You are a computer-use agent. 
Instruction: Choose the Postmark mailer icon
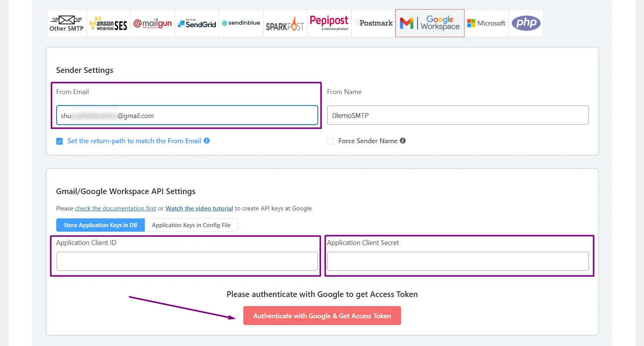[373, 23]
